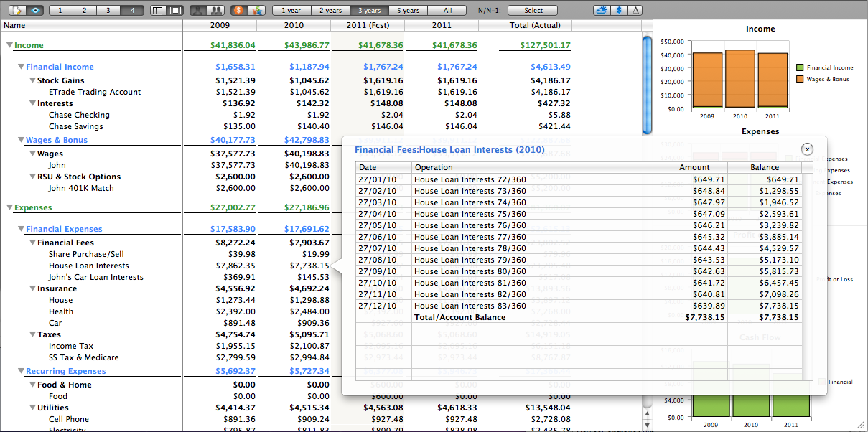Click the Financial Income heading link
868x432 pixels.
(x=60, y=67)
